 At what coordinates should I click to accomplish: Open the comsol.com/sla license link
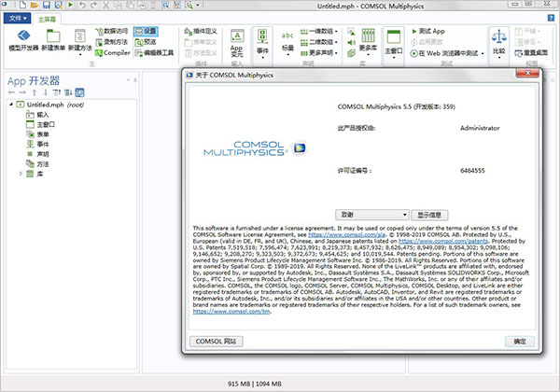pyautogui.click(x=346, y=234)
